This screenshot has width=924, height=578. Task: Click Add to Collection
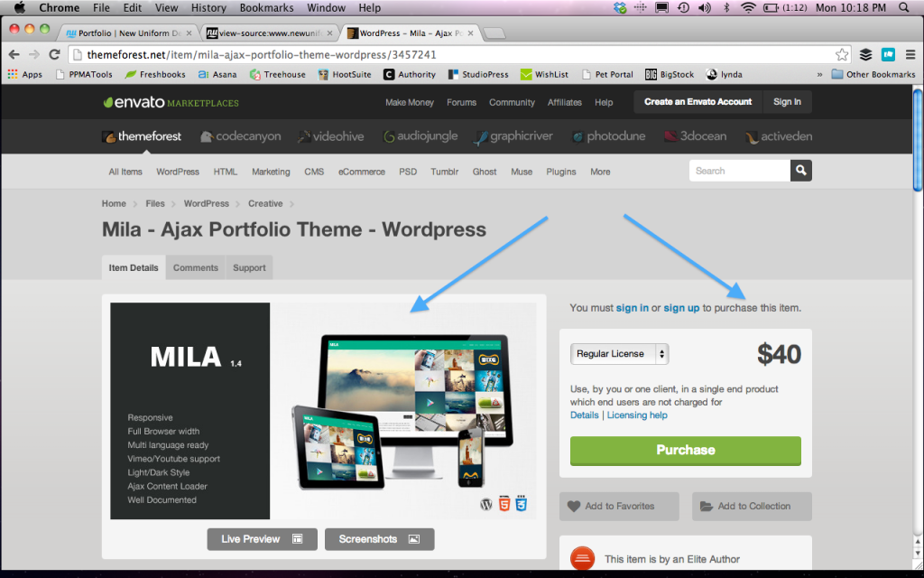752,506
